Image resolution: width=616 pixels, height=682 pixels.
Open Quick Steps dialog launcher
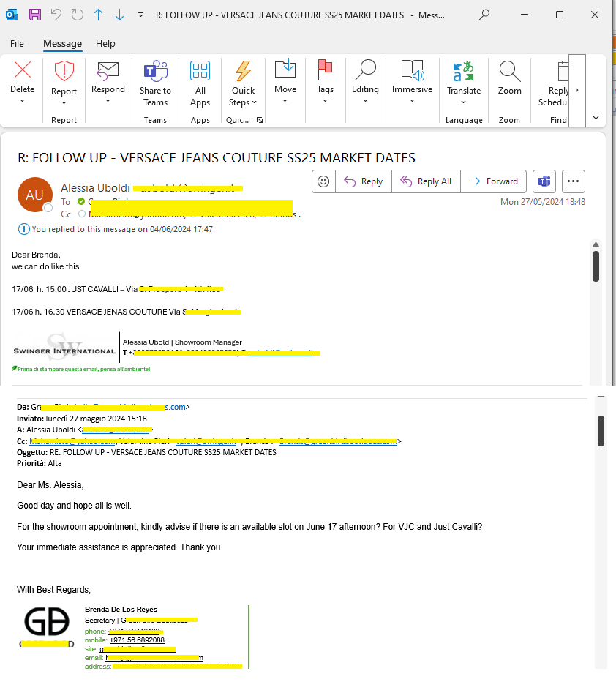tap(260, 120)
